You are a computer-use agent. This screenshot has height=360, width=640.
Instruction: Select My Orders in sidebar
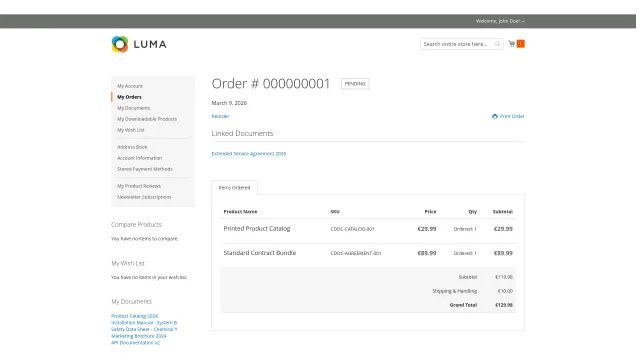pyautogui.click(x=129, y=97)
